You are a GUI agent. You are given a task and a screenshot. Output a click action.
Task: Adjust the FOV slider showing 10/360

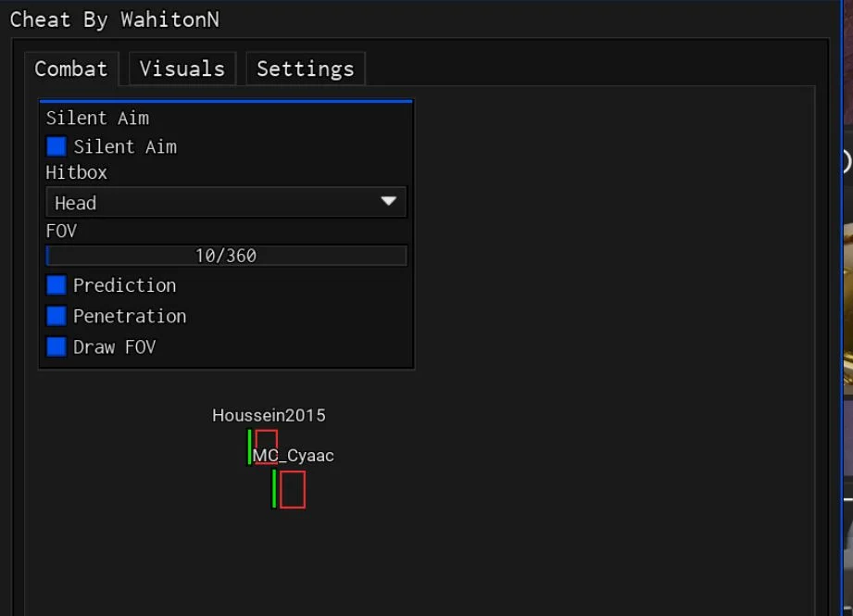[x=226, y=256]
